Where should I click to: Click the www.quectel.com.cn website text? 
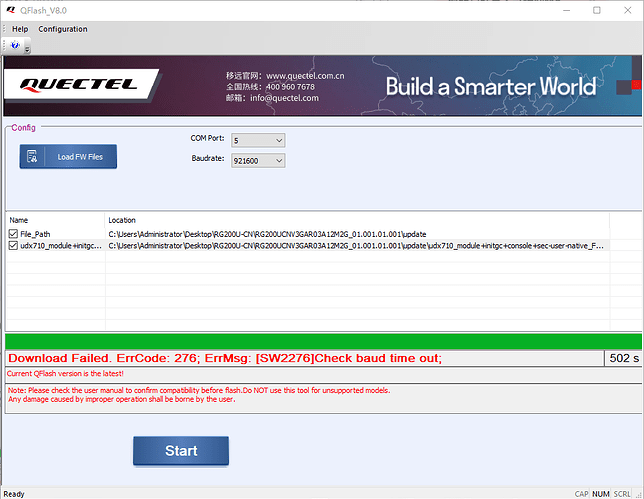point(305,76)
